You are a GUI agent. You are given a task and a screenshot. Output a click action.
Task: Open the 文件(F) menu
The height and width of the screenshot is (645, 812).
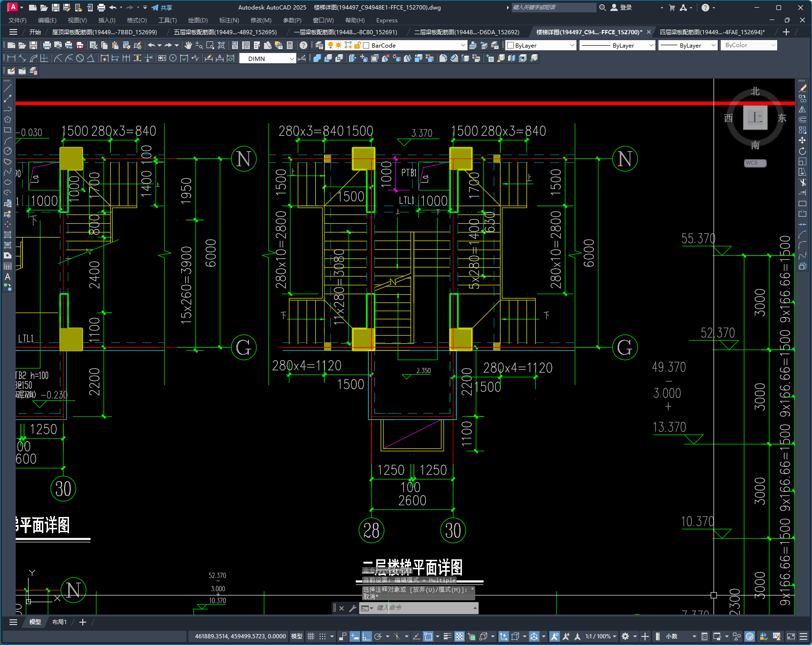point(18,20)
